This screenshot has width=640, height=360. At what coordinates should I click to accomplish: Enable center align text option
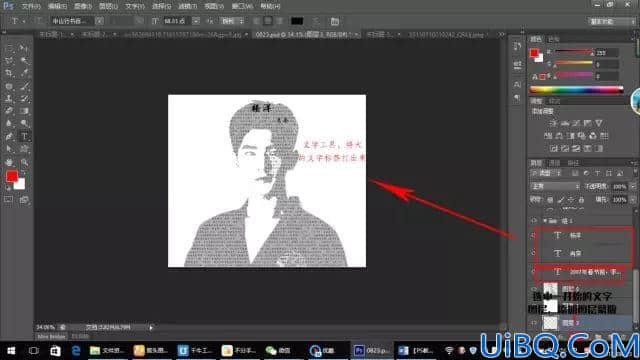(x=268, y=21)
